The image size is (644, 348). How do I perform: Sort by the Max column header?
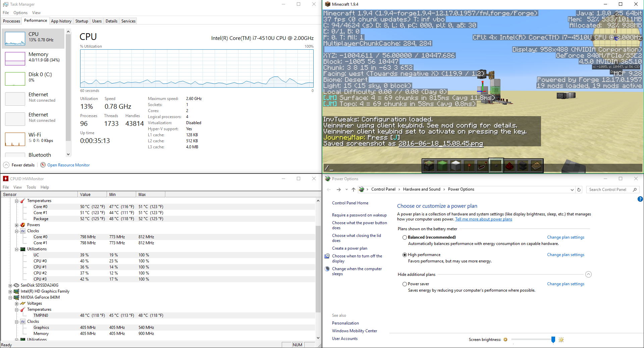[151, 195]
